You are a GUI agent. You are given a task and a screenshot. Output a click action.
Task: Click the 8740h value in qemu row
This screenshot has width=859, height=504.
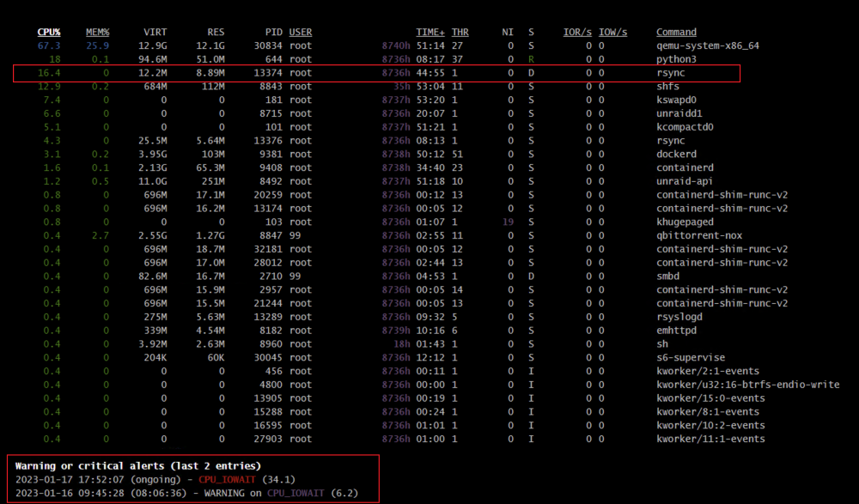pos(395,46)
